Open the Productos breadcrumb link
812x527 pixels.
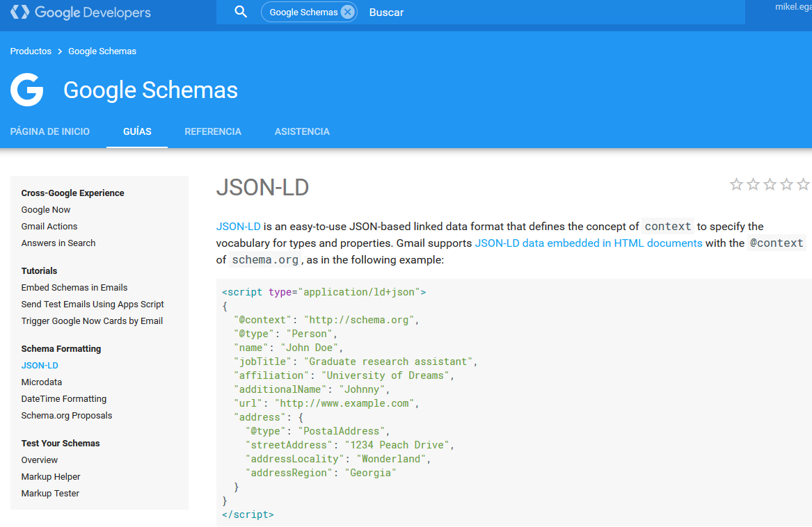click(31, 51)
